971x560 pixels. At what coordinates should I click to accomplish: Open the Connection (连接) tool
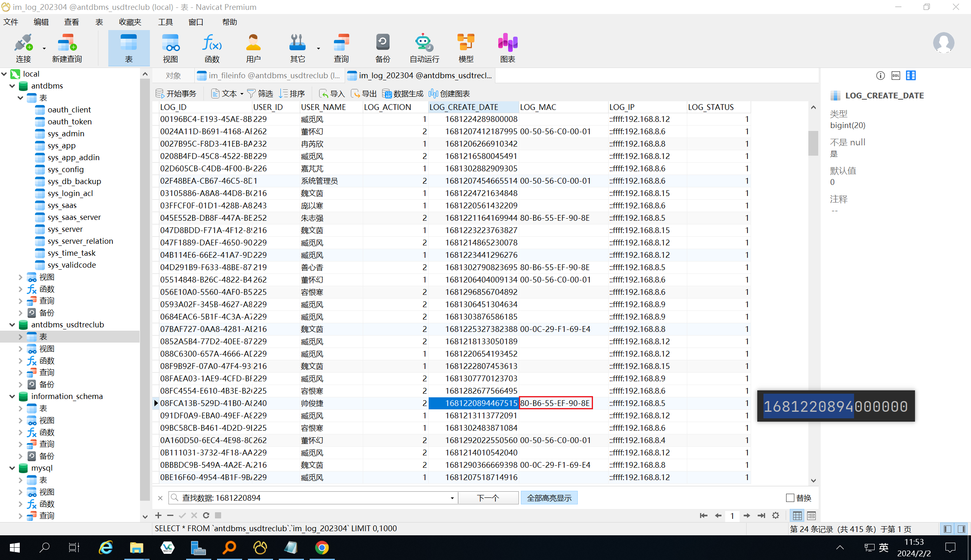(23, 48)
